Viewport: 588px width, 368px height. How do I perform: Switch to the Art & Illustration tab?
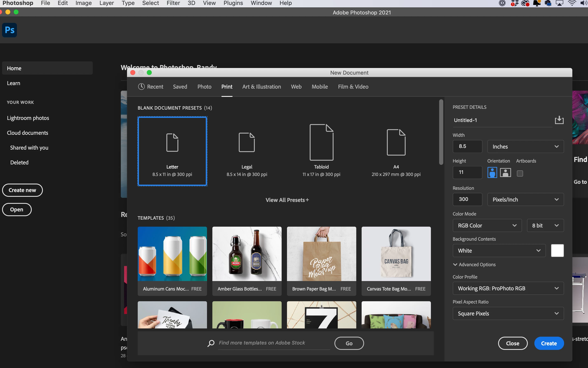coord(261,87)
